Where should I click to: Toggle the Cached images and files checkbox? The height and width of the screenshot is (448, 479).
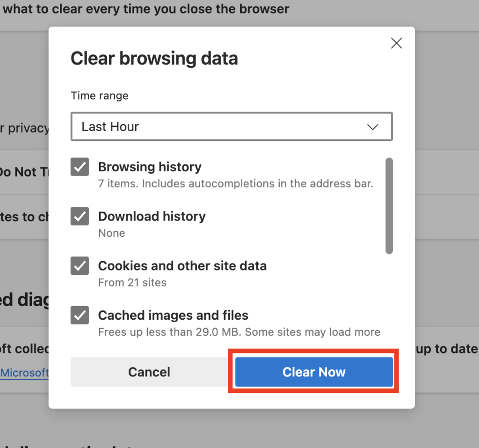coord(80,315)
